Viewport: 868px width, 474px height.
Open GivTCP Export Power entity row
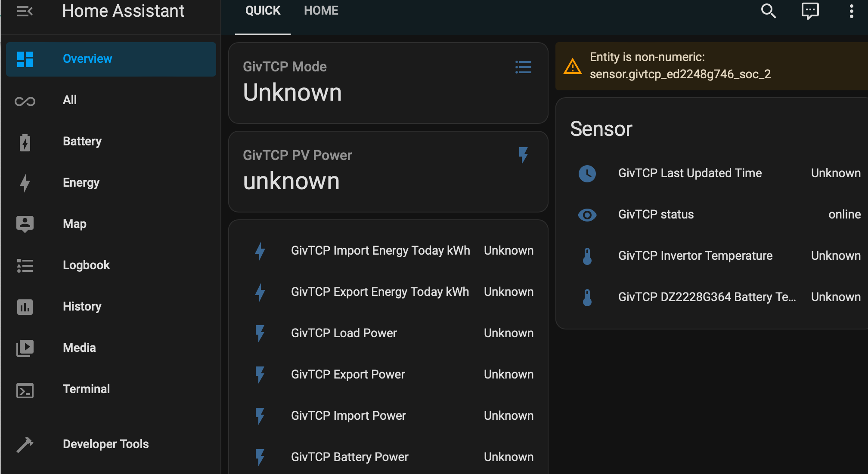[x=388, y=375]
